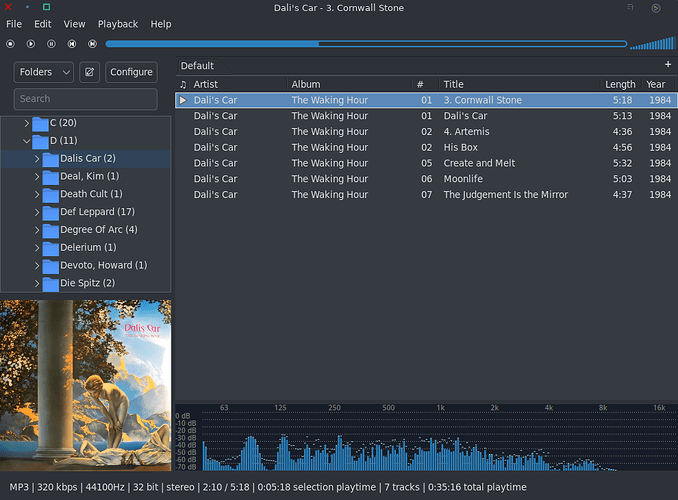This screenshot has width=678, height=500.
Task: Expand the Def Leppard folder
Action: (37, 212)
